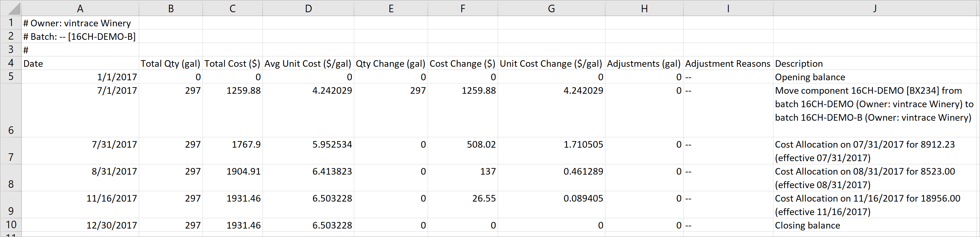Select column D header

(308, 8)
